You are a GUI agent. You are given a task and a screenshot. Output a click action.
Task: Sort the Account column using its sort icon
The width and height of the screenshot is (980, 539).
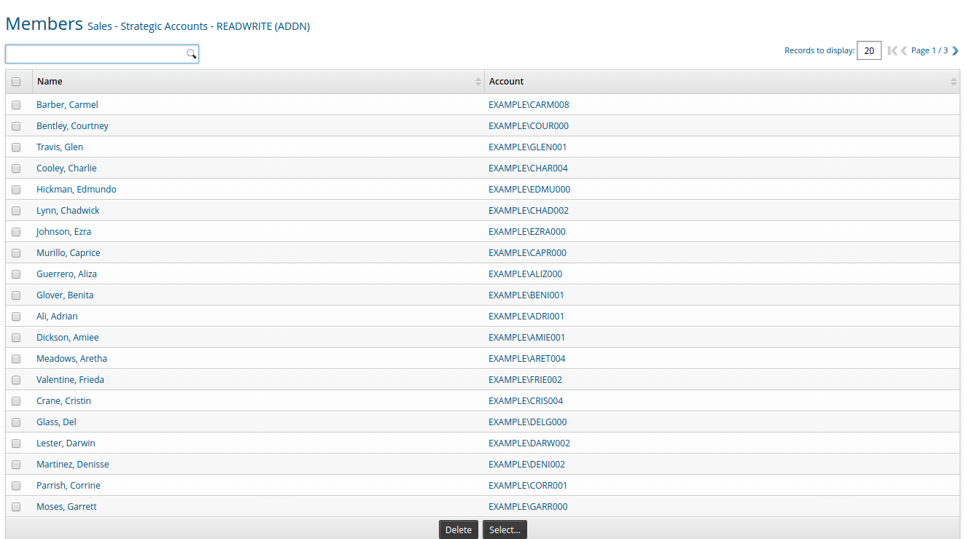953,81
